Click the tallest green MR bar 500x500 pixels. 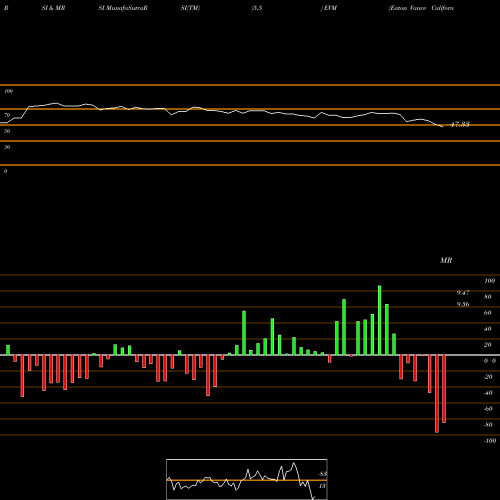380,320
